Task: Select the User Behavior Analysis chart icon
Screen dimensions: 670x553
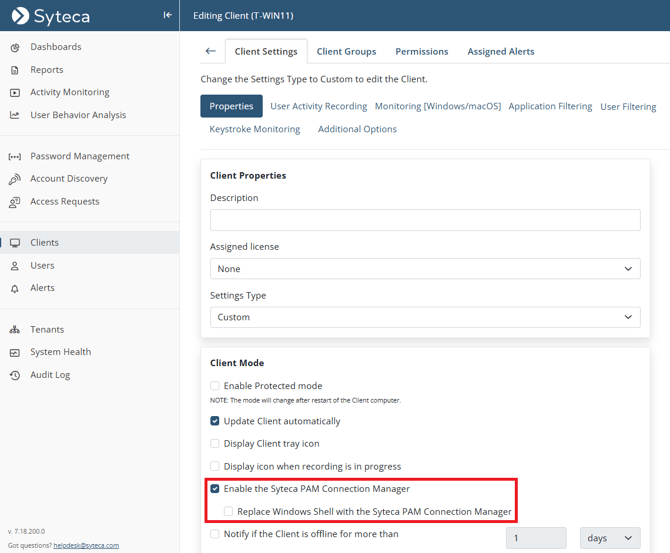Action: (15, 115)
